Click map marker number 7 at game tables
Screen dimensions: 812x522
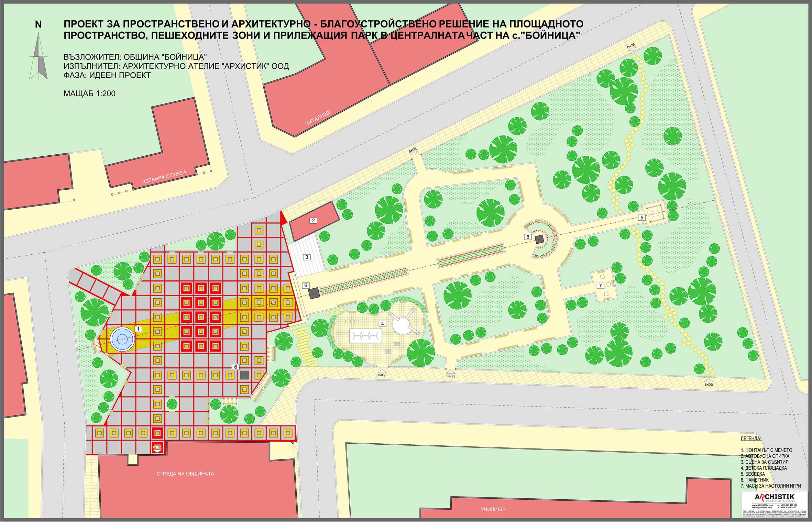click(601, 286)
